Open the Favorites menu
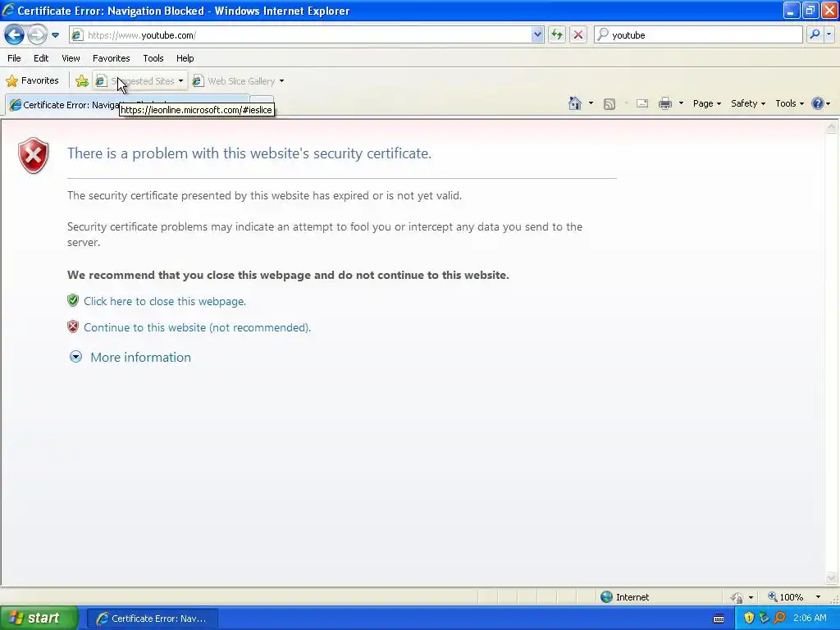The width and height of the screenshot is (840, 630). 111,58
